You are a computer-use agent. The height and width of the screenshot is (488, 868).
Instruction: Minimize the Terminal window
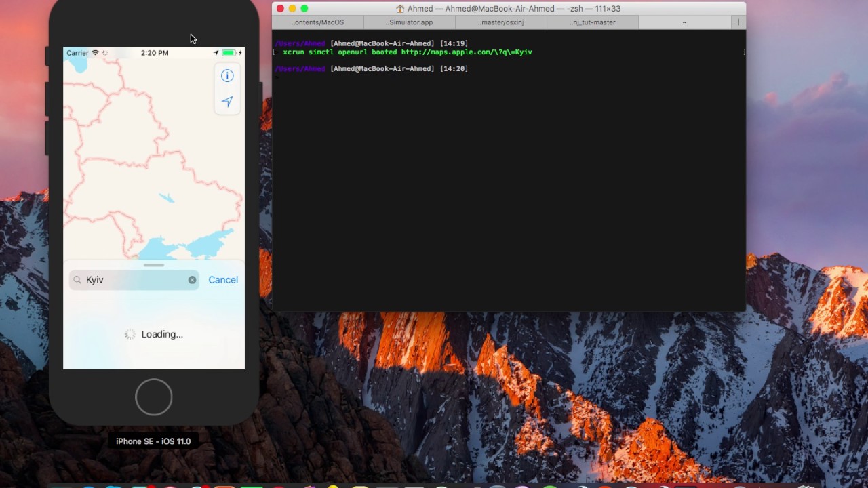pyautogui.click(x=292, y=9)
